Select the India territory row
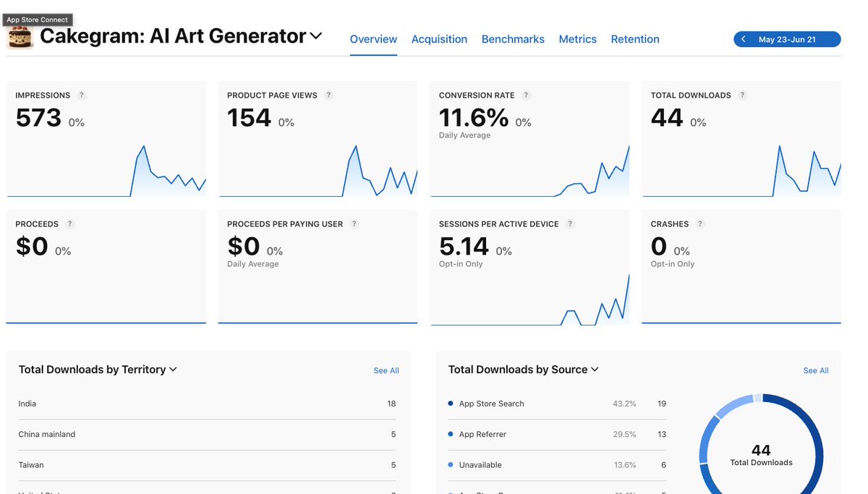868x494 pixels. click(207, 404)
